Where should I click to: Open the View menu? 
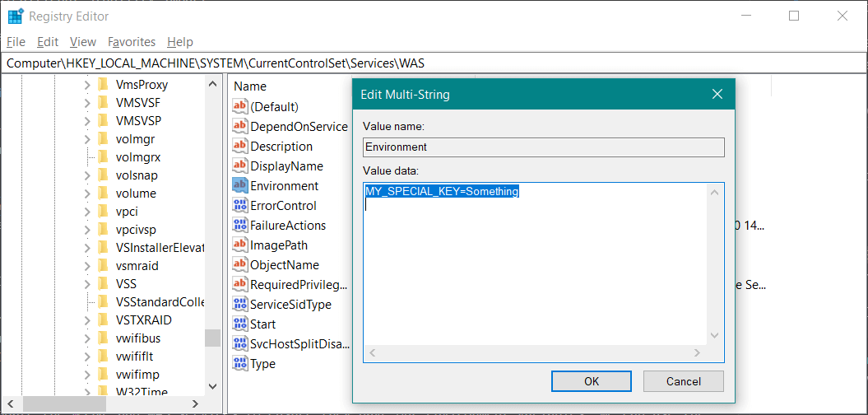pos(83,41)
